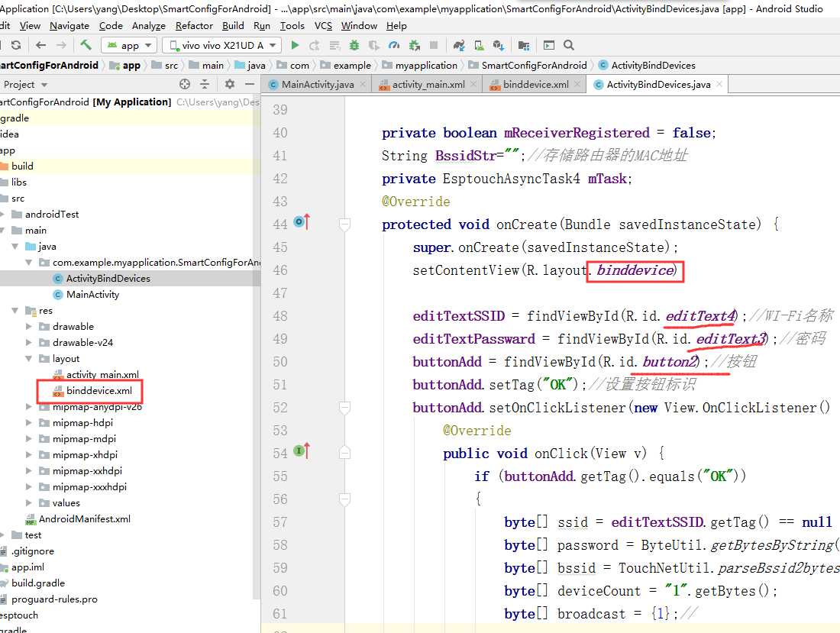Attach debugger to Android process icon
Viewport: 840px width, 633px height.
point(414,46)
